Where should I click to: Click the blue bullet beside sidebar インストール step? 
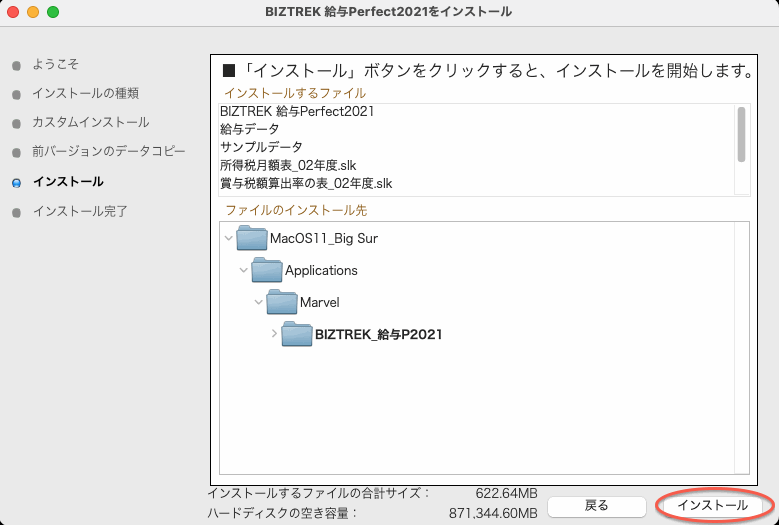(x=16, y=183)
